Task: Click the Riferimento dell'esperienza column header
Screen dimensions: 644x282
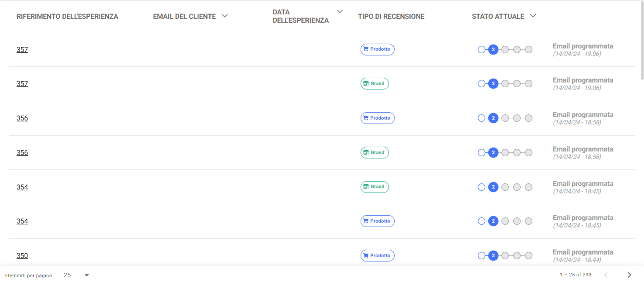Action: [x=67, y=17]
